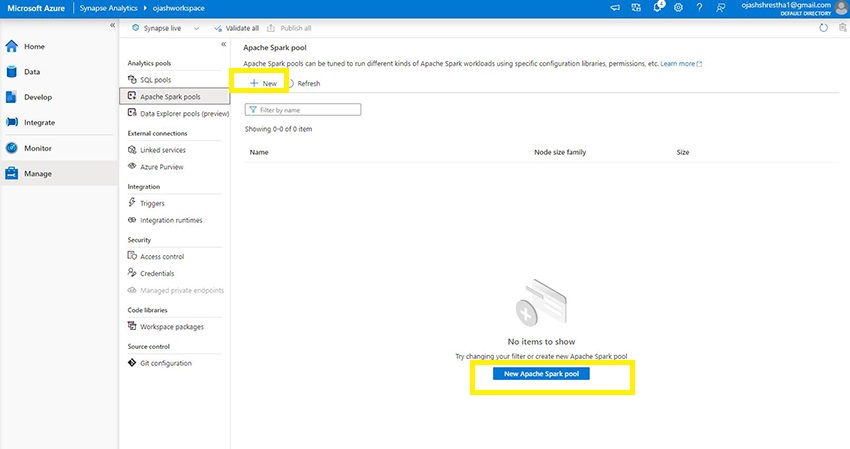Click the New button with plus icon
Image resolution: width=850 pixels, height=449 pixels.
point(263,84)
